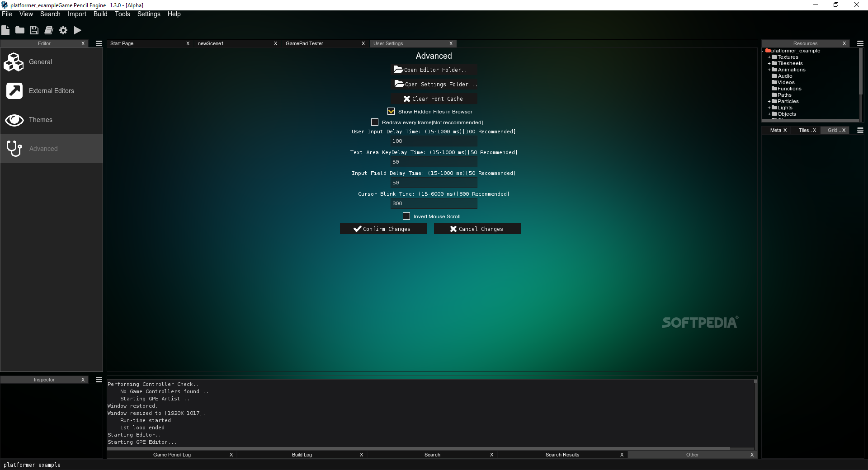The width and height of the screenshot is (868, 470).
Task: Select the Themes eye icon
Action: pyautogui.click(x=14, y=120)
